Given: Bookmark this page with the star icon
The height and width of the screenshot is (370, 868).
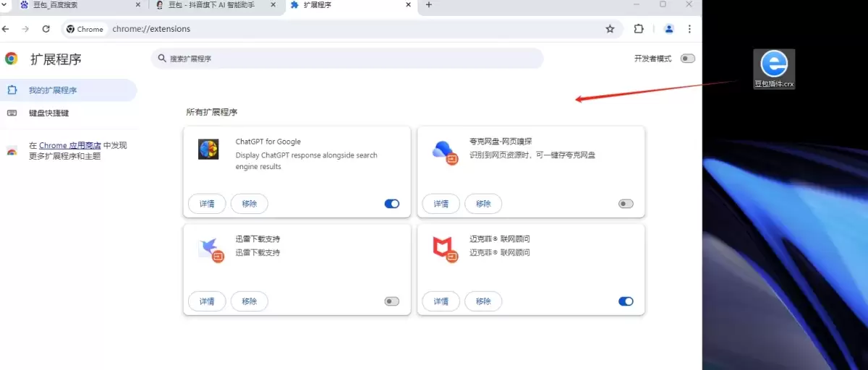Looking at the screenshot, I should point(610,29).
